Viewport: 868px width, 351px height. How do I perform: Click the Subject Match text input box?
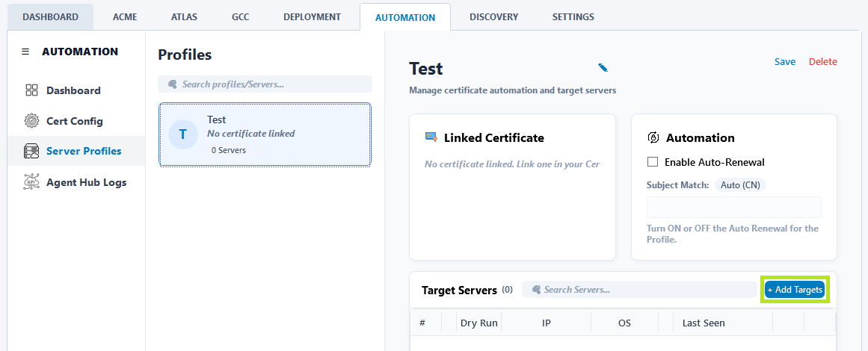point(733,208)
